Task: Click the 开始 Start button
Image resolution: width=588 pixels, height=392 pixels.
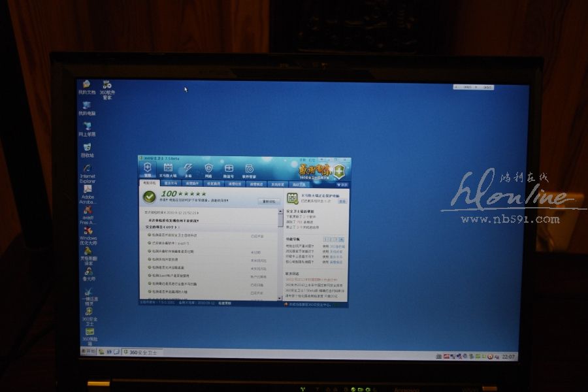Action: pos(88,351)
